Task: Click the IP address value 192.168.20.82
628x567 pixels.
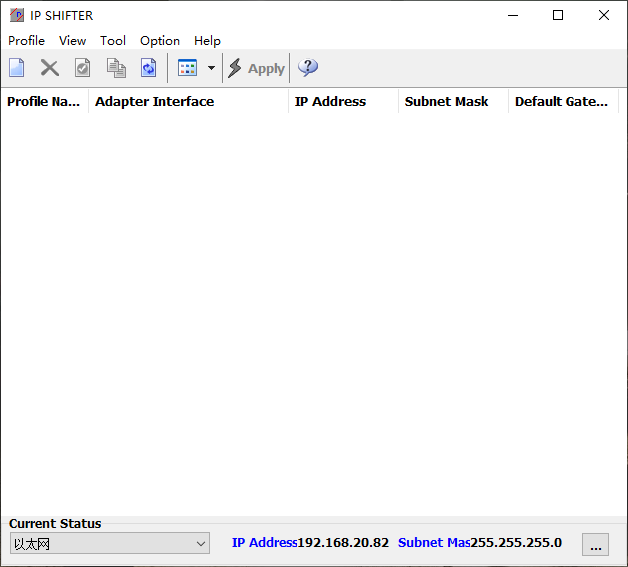Action: (x=343, y=543)
